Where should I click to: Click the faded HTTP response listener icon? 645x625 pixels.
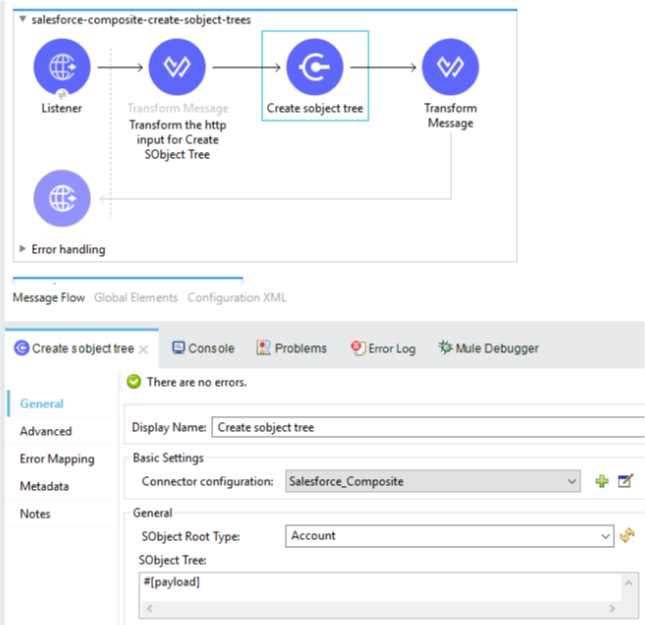(x=62, y=197)
